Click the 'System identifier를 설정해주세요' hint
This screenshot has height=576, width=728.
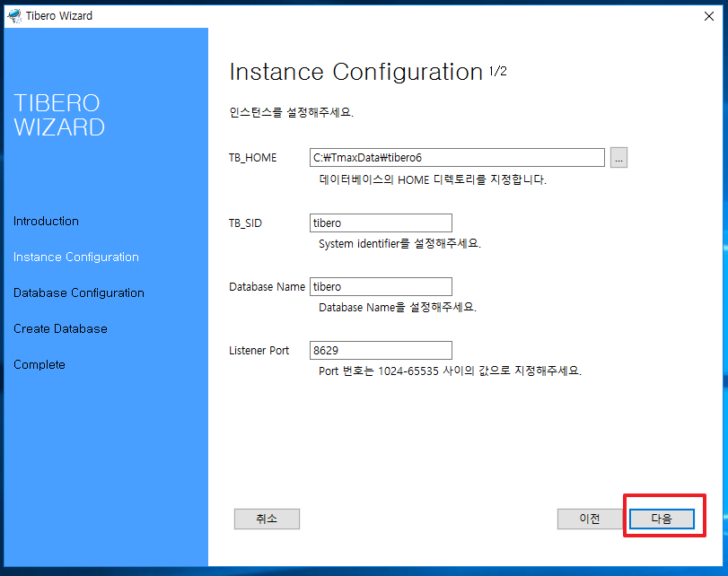click(399, 244)
